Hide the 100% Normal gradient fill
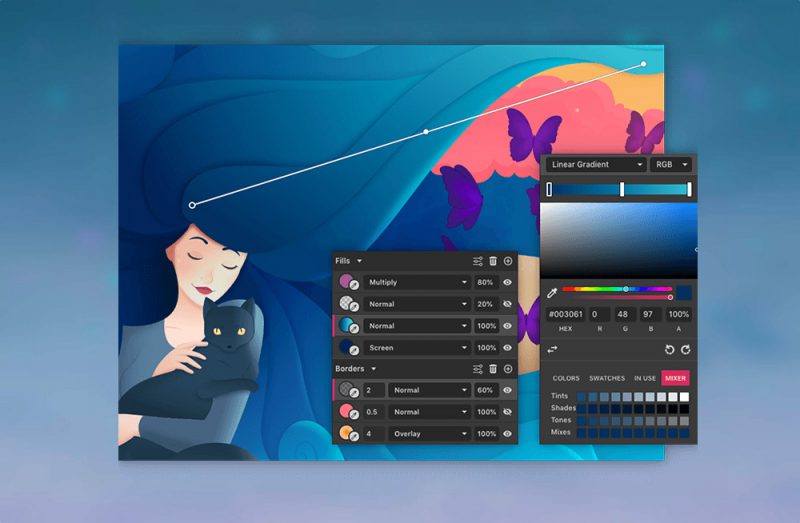The image size is (800, 523). pyautogui.click(x=508, y=326)
